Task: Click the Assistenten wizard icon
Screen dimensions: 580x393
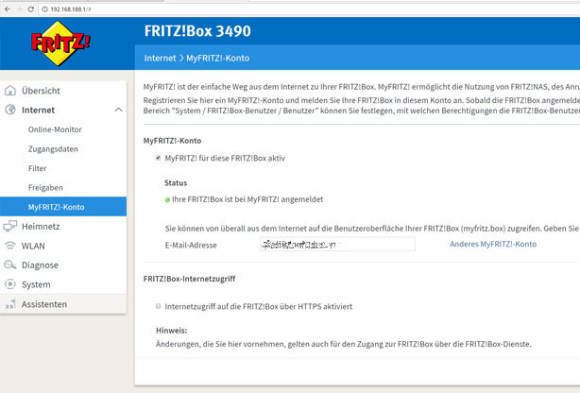Action: (x=11, y=304)
